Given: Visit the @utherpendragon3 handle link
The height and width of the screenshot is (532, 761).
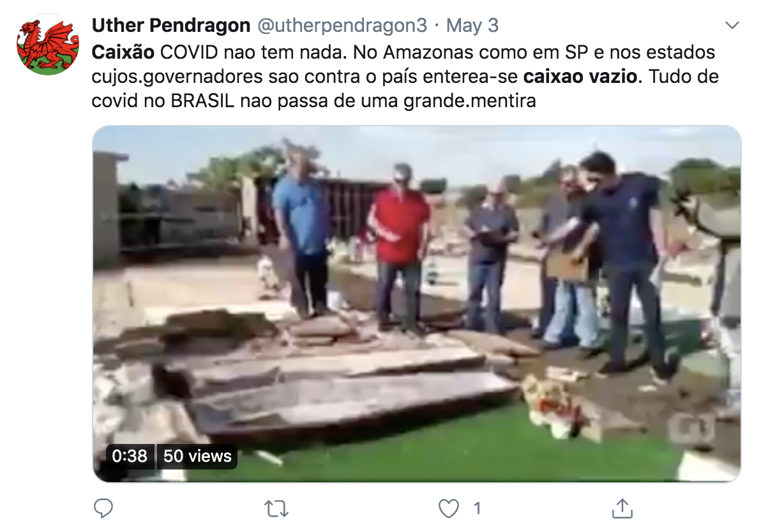Looking at the screenshot, I should tap(342, 26).
